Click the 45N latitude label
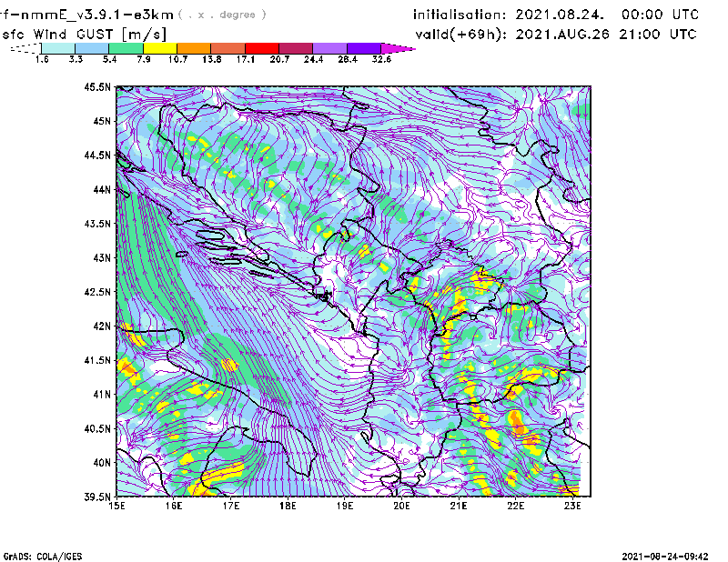The image size is (728, 562). tap(102, 121)
